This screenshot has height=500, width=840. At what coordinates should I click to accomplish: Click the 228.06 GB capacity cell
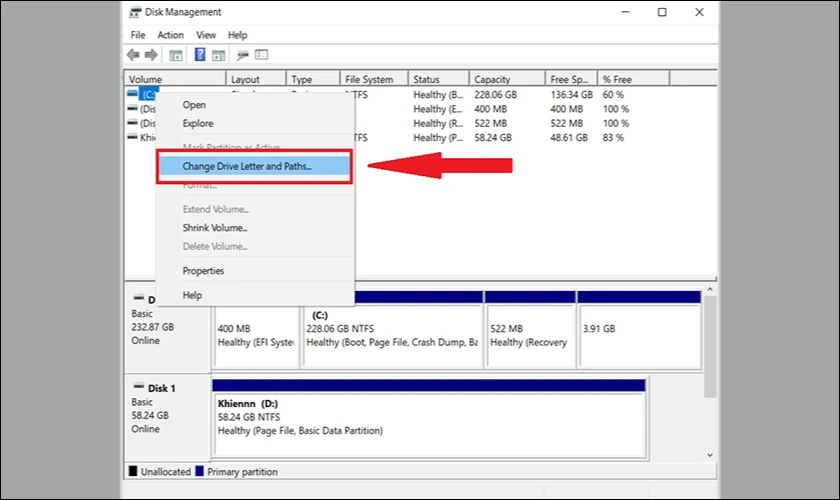pos(496,94)
